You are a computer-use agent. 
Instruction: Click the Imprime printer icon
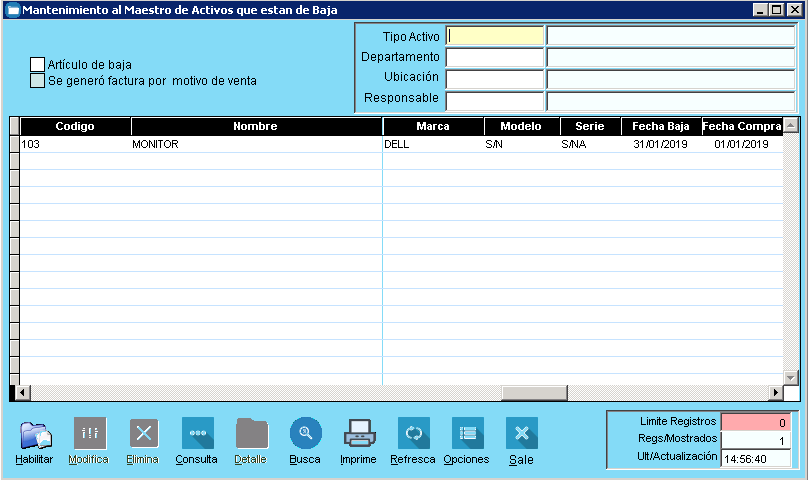[359, 434]
